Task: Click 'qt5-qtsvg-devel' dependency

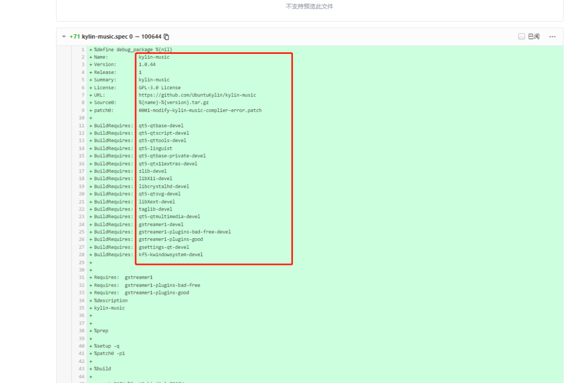Action: click(160, 194)
